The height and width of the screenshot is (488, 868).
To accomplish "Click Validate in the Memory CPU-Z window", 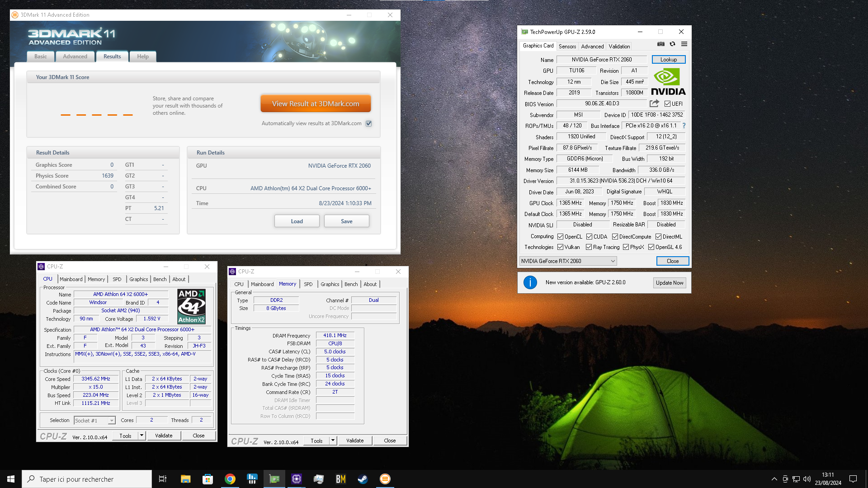I will point(355,441).
